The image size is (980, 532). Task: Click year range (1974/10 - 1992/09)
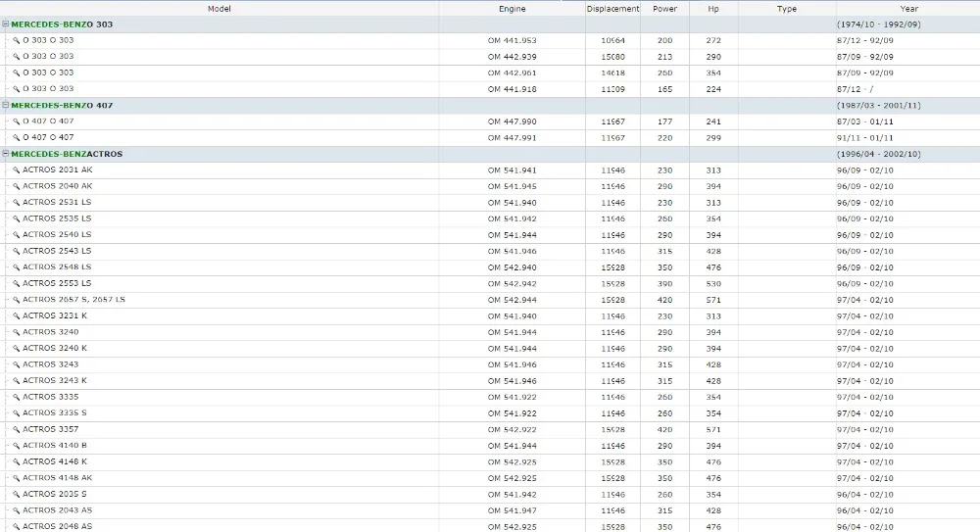(x=878, y=24)
